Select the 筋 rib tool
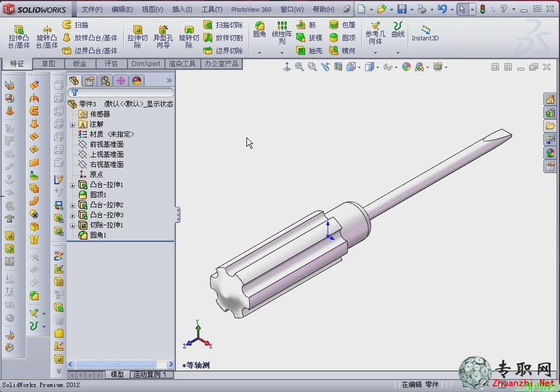 [306, 25]
